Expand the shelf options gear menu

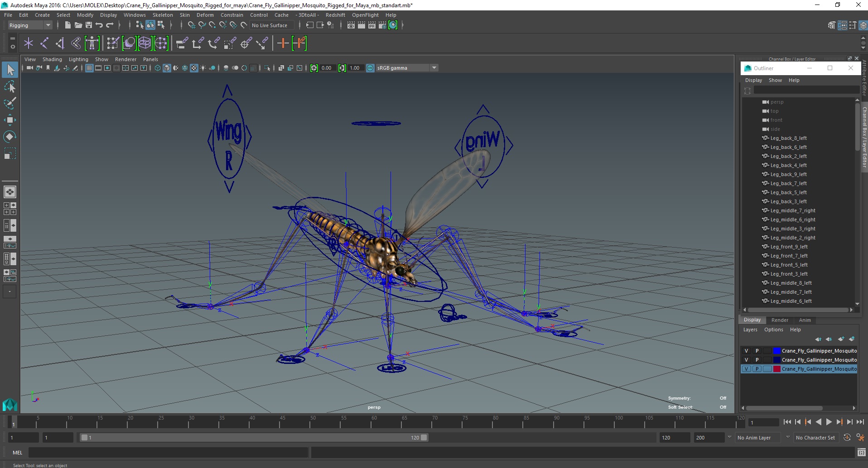12,47
